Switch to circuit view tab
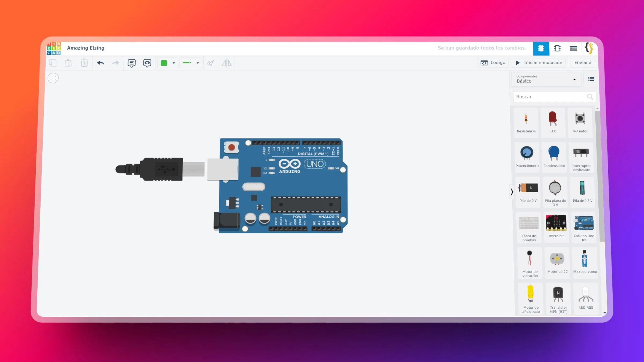644x362 pixels. tap(541, 49)
